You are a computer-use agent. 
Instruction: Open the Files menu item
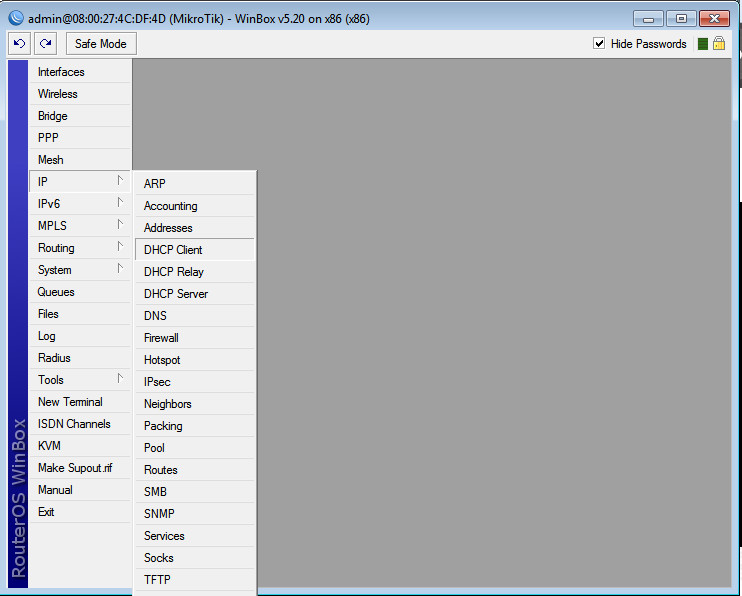(80, 313)
